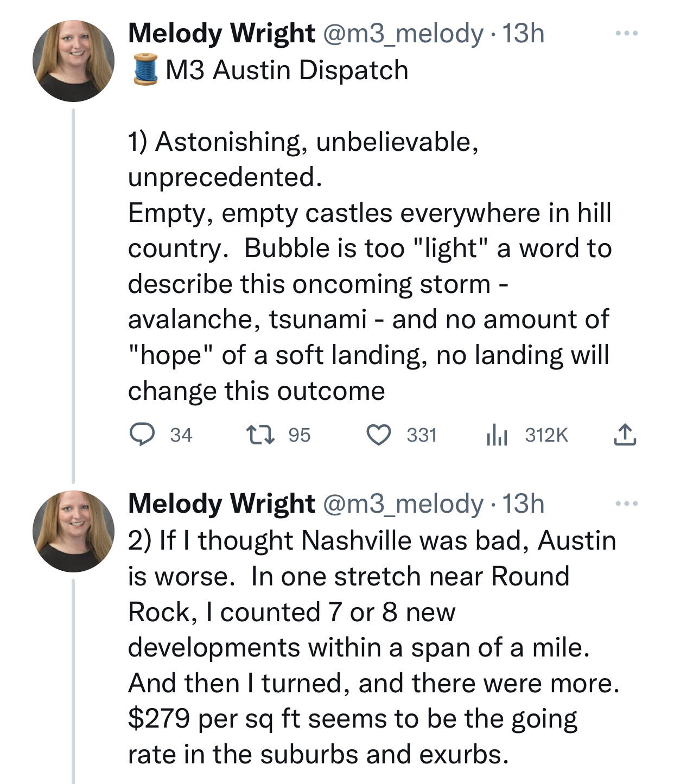Share the first tweet
The image size is (674, 784).
(625, 435)
